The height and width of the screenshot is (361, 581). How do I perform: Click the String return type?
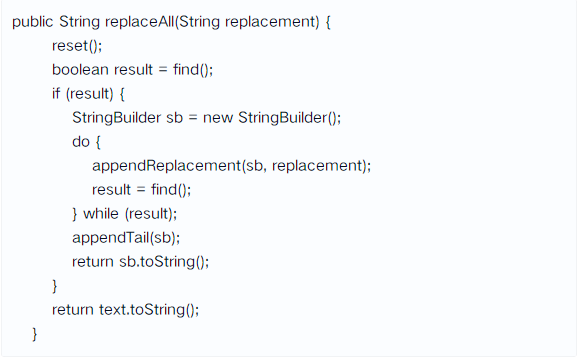coord(79,22)
